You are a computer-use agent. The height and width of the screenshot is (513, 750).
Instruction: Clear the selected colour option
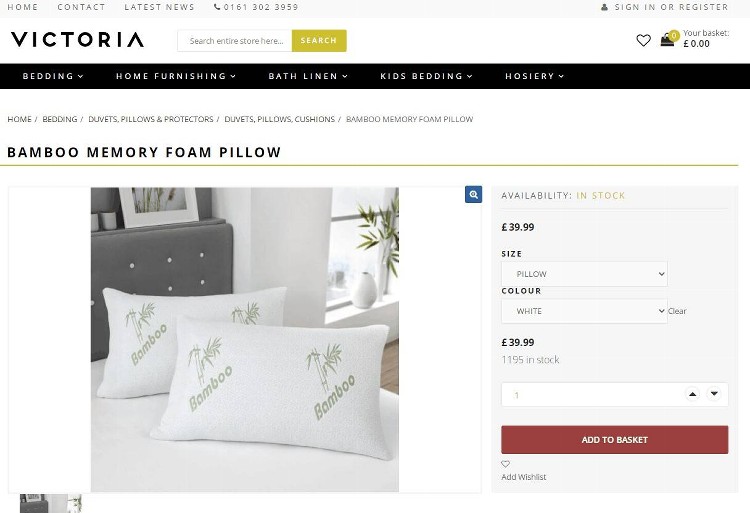coord(677,311)
